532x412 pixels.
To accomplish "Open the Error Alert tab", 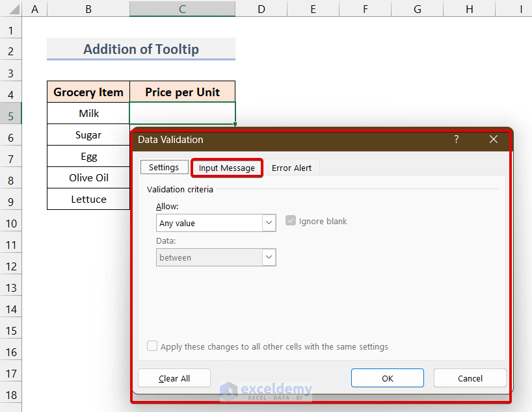I will click(291, 168).
